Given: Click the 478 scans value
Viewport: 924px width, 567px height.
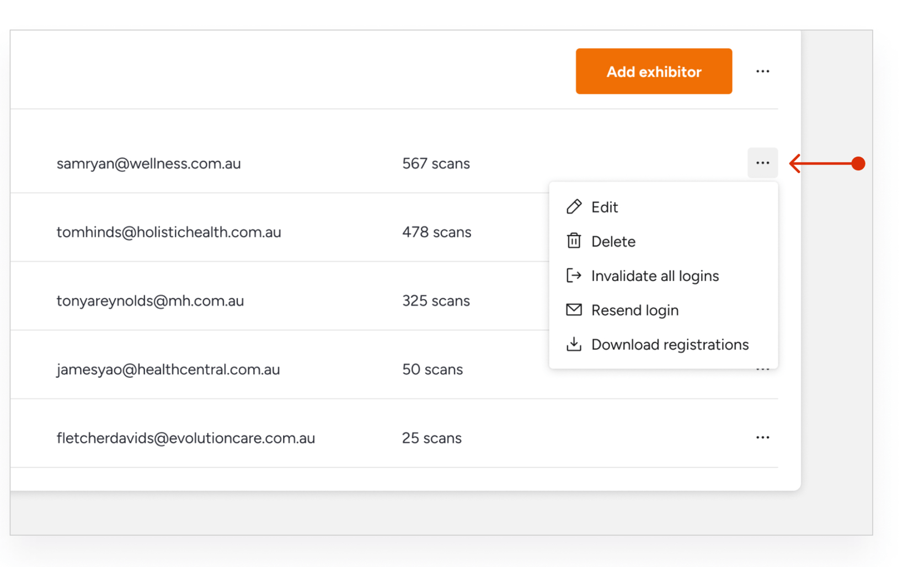Looking at the screenshot, I should point(436,232).
